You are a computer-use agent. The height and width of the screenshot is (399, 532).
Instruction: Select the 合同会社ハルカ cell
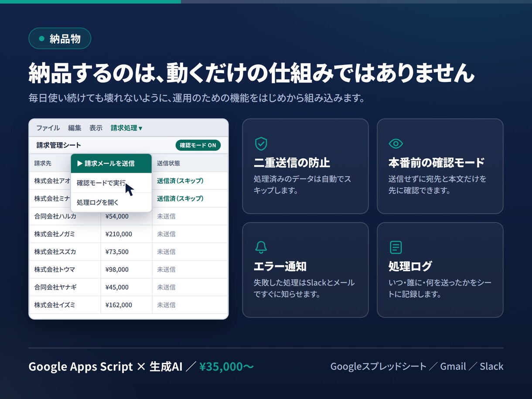click(65, 216)
